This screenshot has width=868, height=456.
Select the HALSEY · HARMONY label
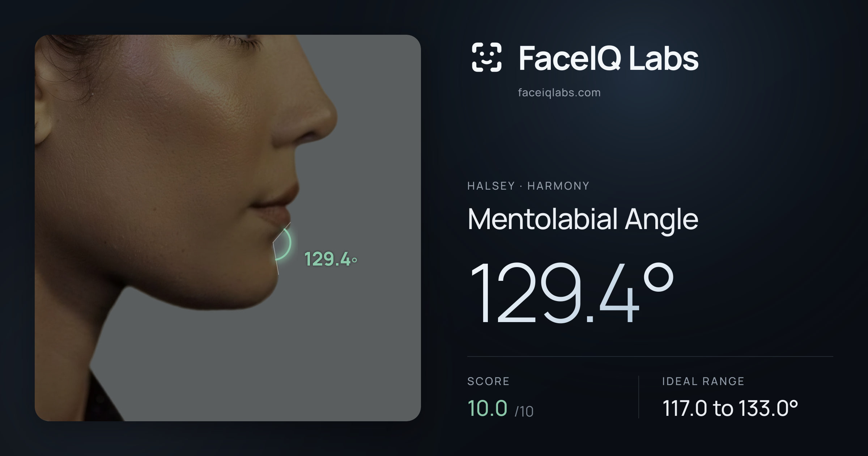[528, 186]
